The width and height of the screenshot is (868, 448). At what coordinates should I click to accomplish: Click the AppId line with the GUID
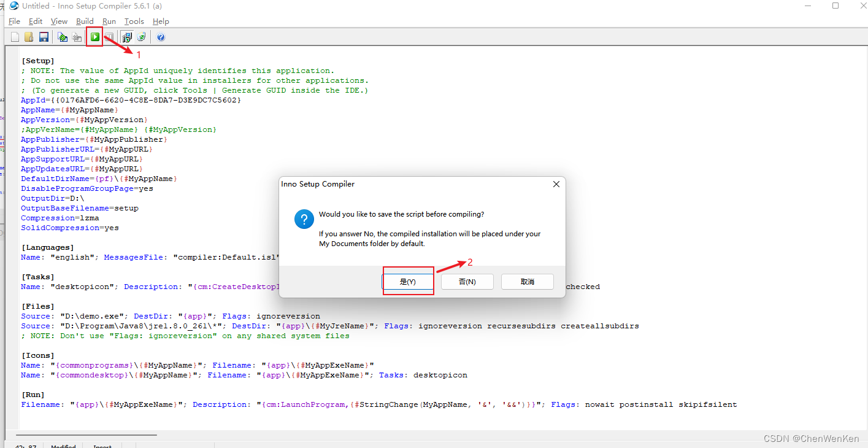[x=131, y=100]
